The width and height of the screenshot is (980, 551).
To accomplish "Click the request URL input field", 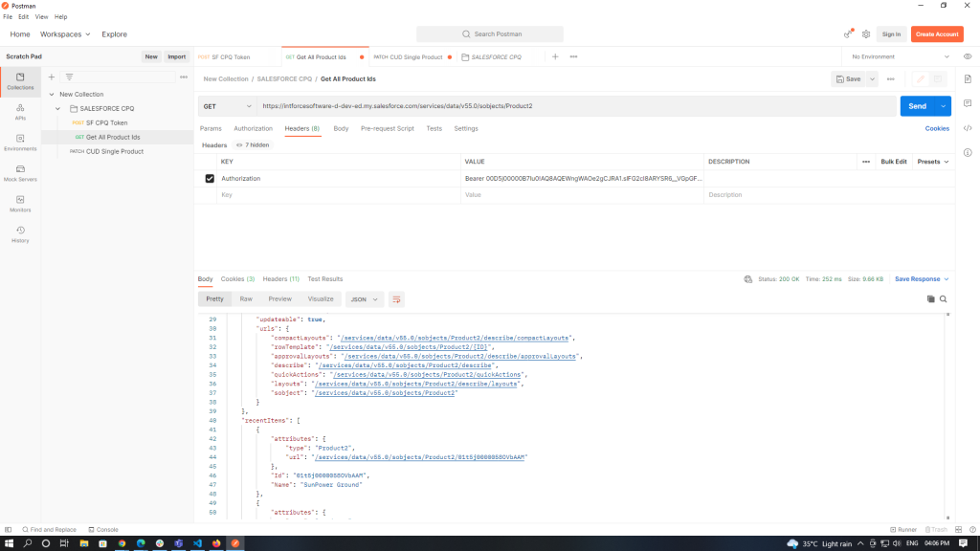I will click(577, 106).
